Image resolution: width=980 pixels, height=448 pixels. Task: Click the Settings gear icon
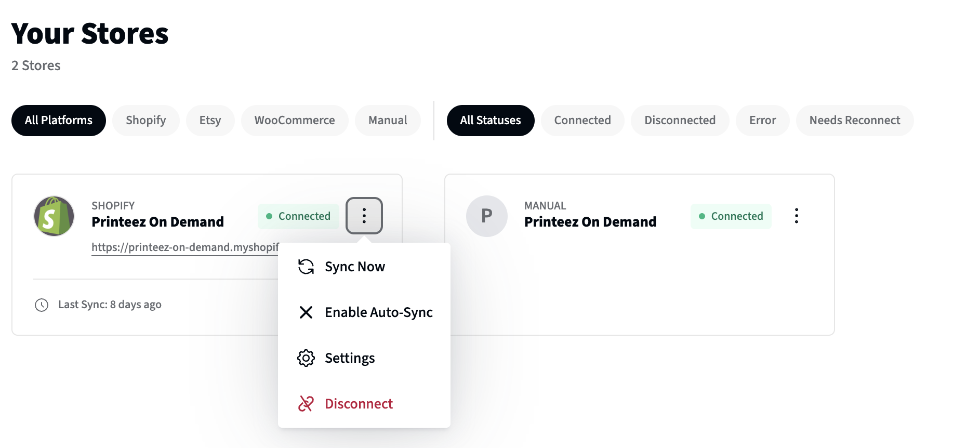pyautogui.click(x=306, y=358)
